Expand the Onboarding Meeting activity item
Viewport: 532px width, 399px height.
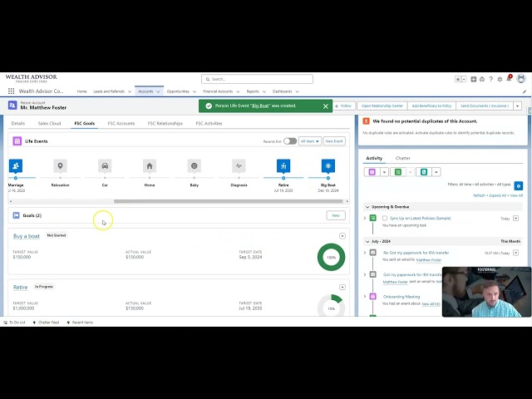click(365, 297)
